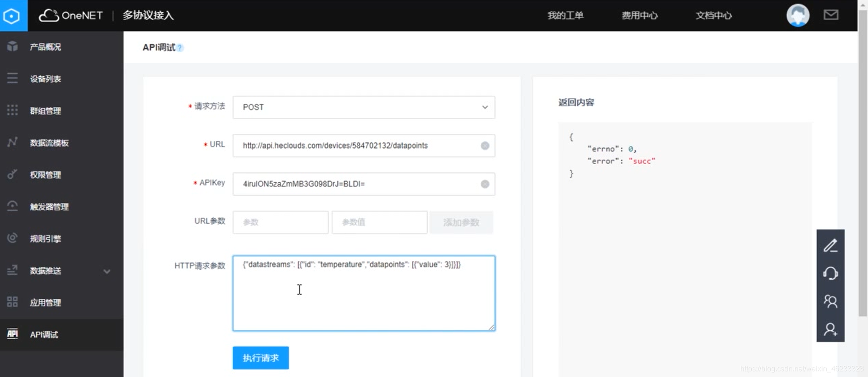Click the 数据推送 icon

pos(12,270)
